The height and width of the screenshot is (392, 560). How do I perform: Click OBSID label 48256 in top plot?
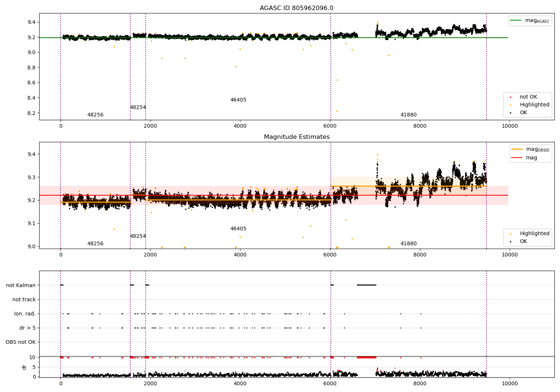pos(95,115)
